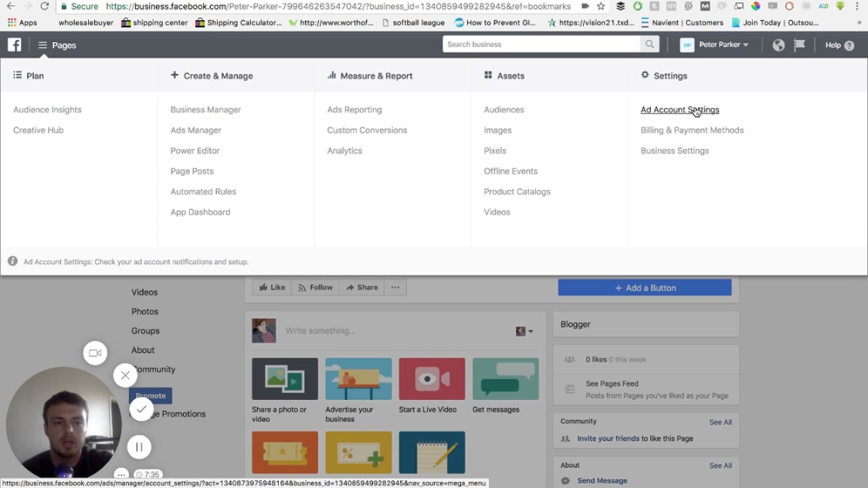868x488 pixels.
Task: Click About in page sidebar
Action: tap(143, 350)
